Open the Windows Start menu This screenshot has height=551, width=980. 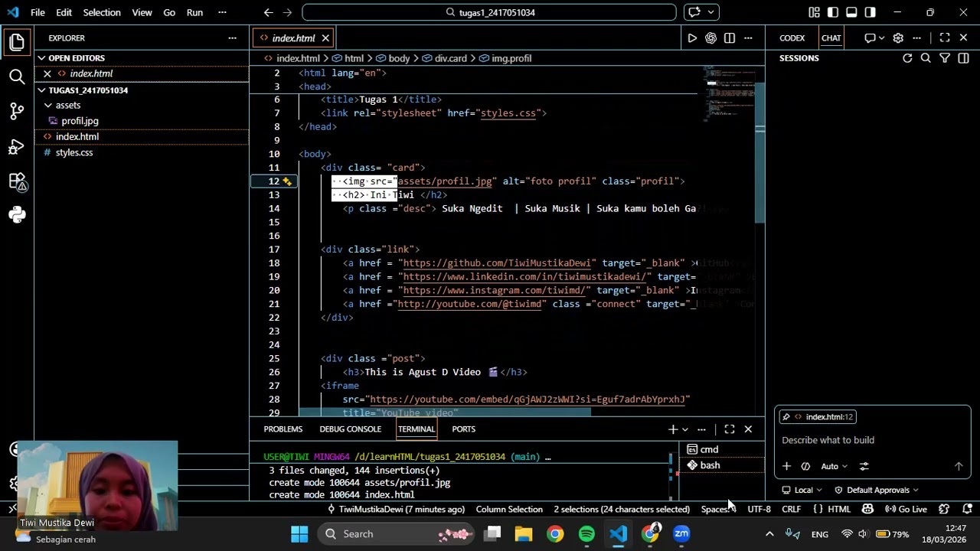pos(299,534)
